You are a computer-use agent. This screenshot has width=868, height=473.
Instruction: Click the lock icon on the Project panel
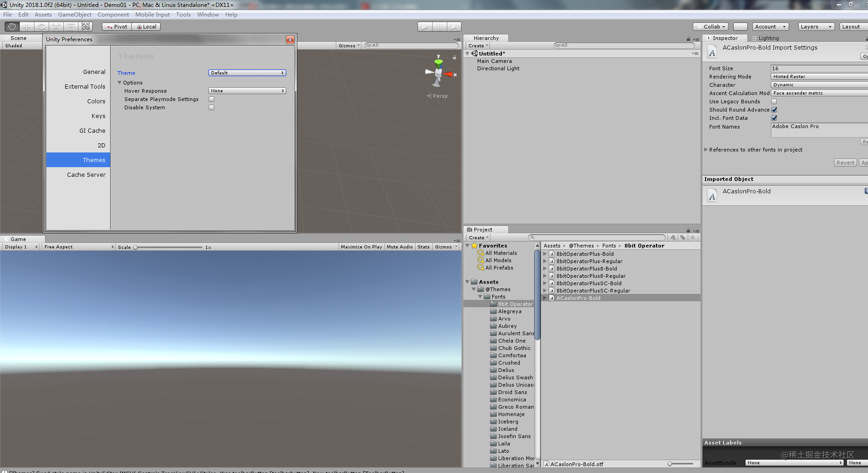click(x=688, y=230)
